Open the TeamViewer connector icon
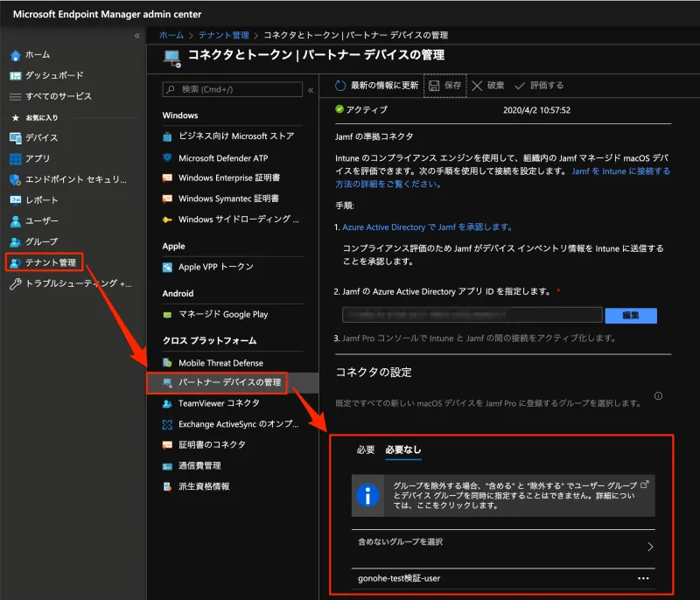700x600 pixels. point(168,404)
